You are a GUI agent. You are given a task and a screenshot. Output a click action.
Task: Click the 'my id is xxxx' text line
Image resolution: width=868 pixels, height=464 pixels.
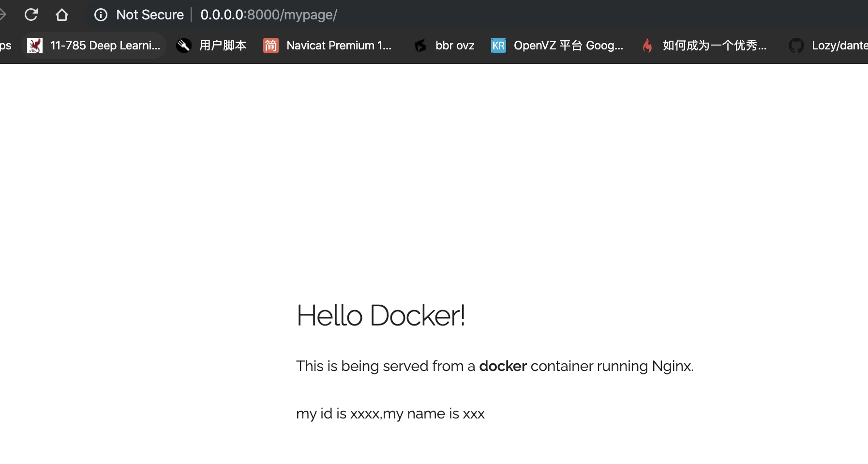[390, 414]
